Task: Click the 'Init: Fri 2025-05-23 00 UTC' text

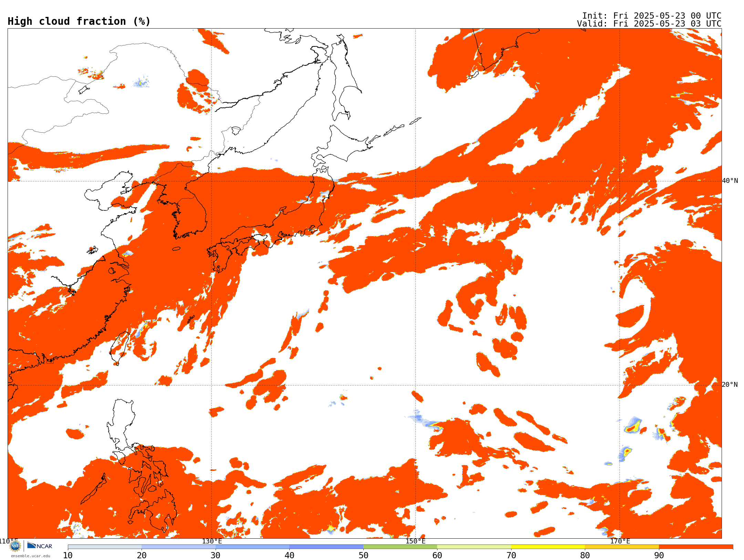Action: point(652,16)
